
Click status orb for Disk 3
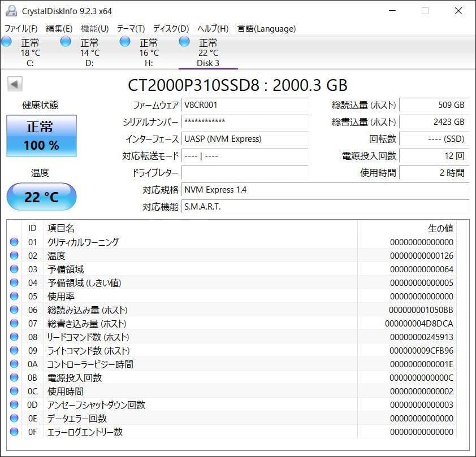click(x=184, y=42)
